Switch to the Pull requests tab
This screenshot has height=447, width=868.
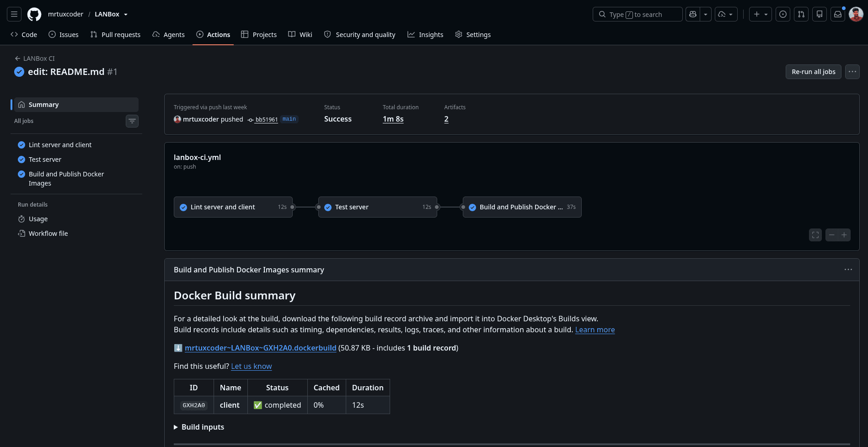click(115, 35)
